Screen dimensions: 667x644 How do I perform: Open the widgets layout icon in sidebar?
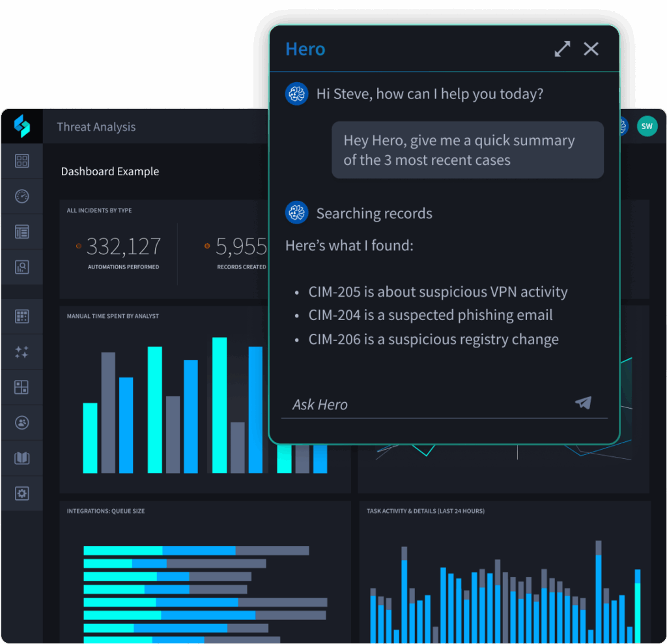21,387
